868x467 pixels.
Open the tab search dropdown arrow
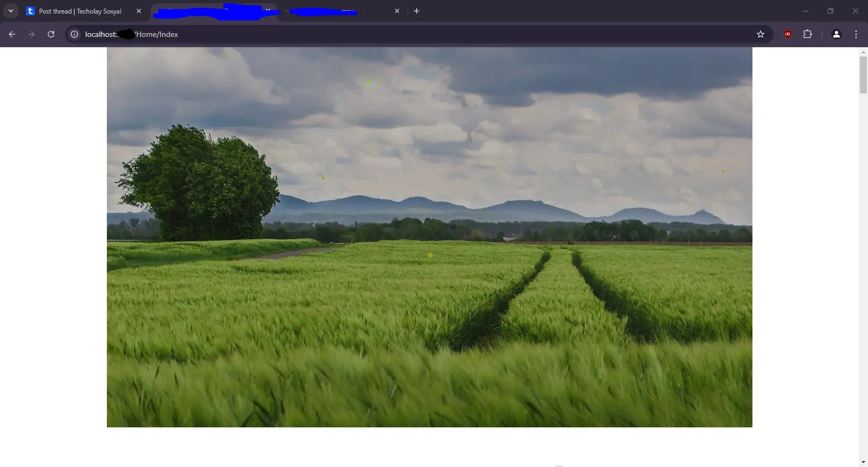click(x=10, y=11)
